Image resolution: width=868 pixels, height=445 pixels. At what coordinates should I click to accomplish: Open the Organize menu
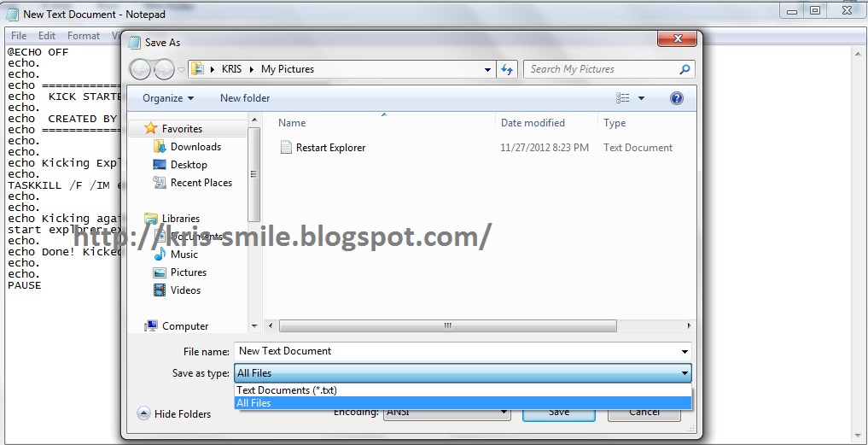tap(168, 98)
